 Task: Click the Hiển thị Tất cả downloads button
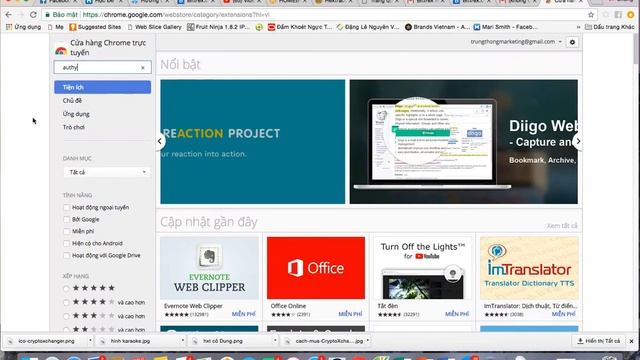(x=599, y=341)
